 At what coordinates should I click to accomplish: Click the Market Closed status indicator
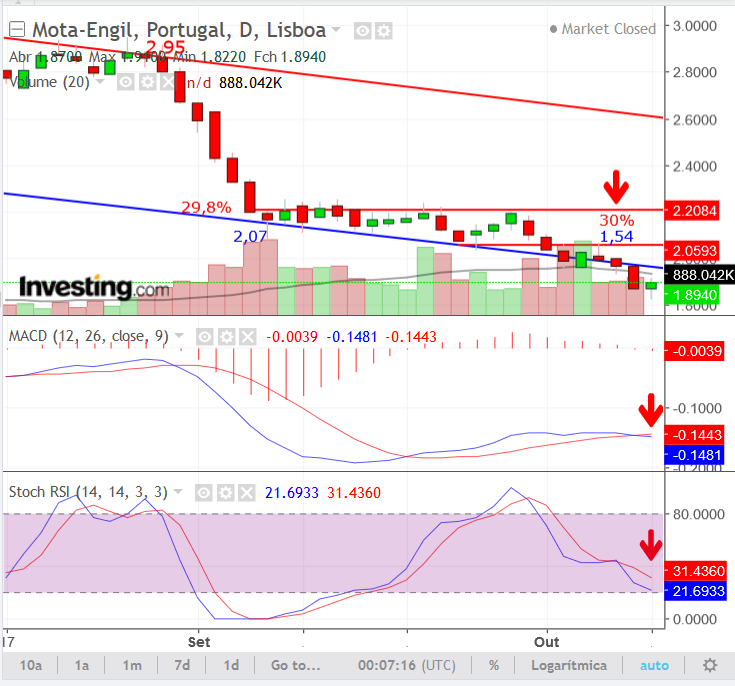click(x=603, y=29)
